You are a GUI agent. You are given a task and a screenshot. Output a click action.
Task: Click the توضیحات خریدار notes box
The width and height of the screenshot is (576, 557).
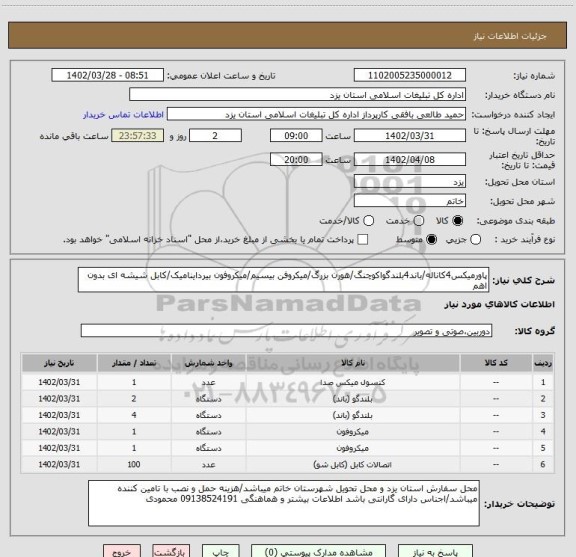click(x=284, y=503)
